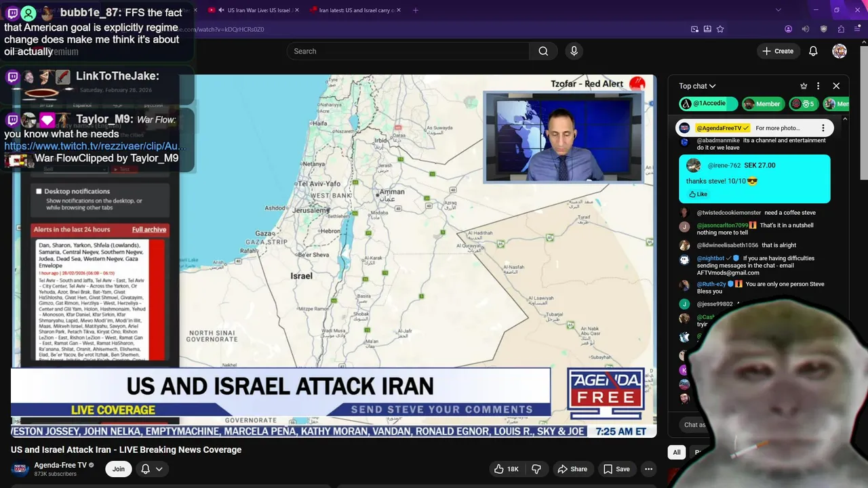Close the US Iran War Live tab
The image size is (868, 488).
297,10
